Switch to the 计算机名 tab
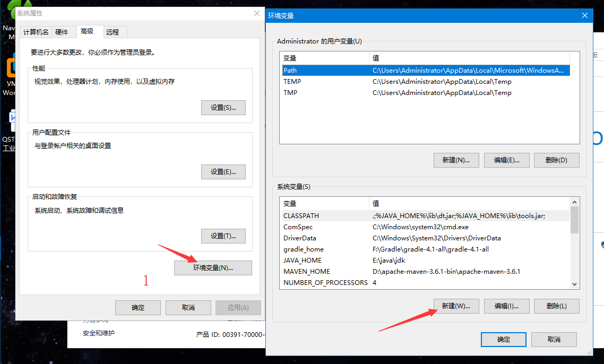Viewport: 604px width, 364px height. click(x=36, y=32)
